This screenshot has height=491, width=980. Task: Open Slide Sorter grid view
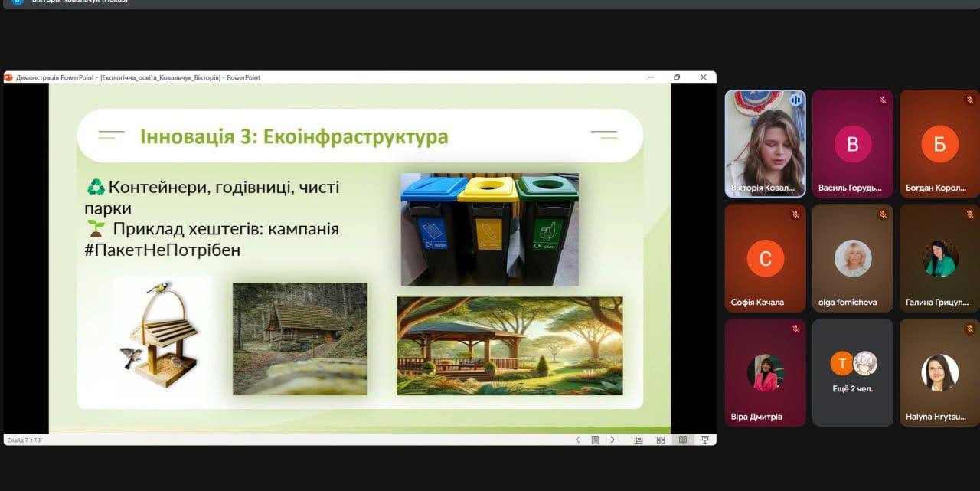coord(660,440)
